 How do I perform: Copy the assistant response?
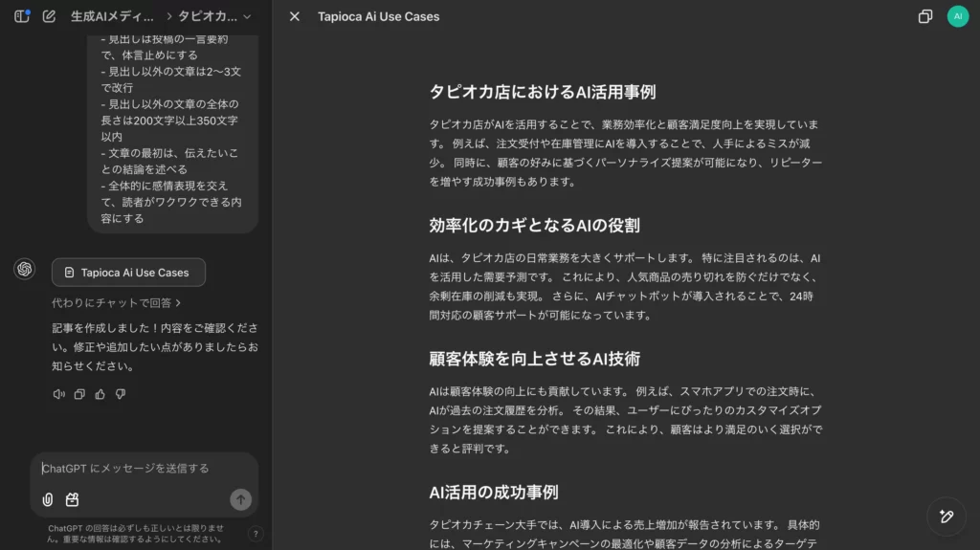[79, 394]
